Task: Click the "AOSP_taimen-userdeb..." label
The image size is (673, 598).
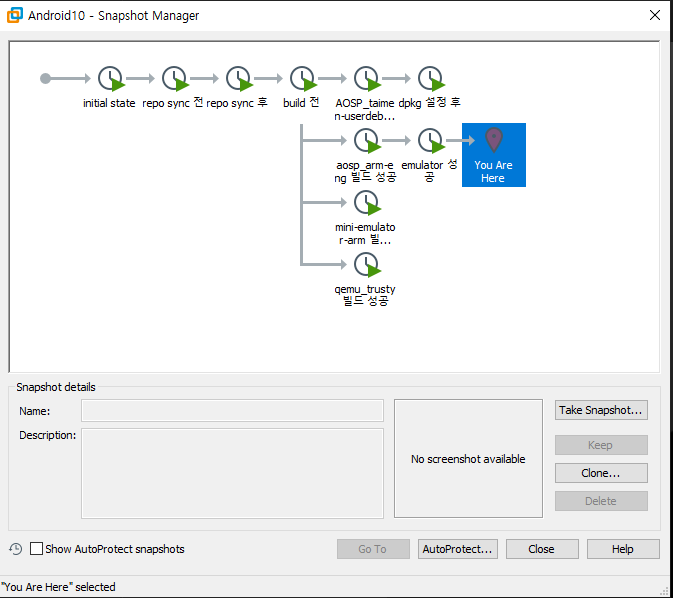Action: (x=365, y=109)
